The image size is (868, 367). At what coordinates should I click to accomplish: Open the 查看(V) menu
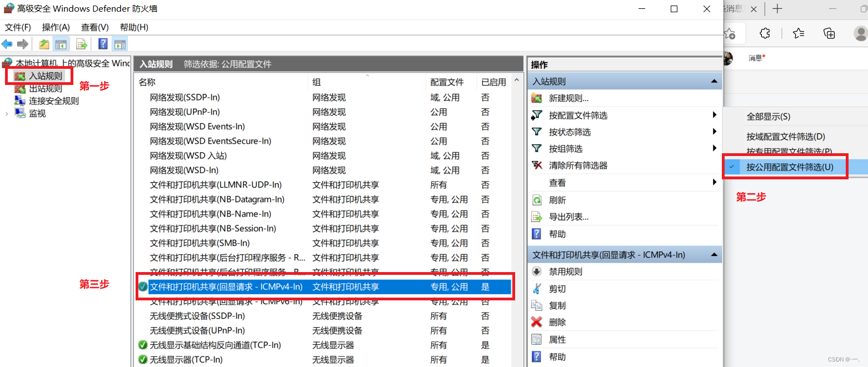pyautogui.click(x=94, y=27)
